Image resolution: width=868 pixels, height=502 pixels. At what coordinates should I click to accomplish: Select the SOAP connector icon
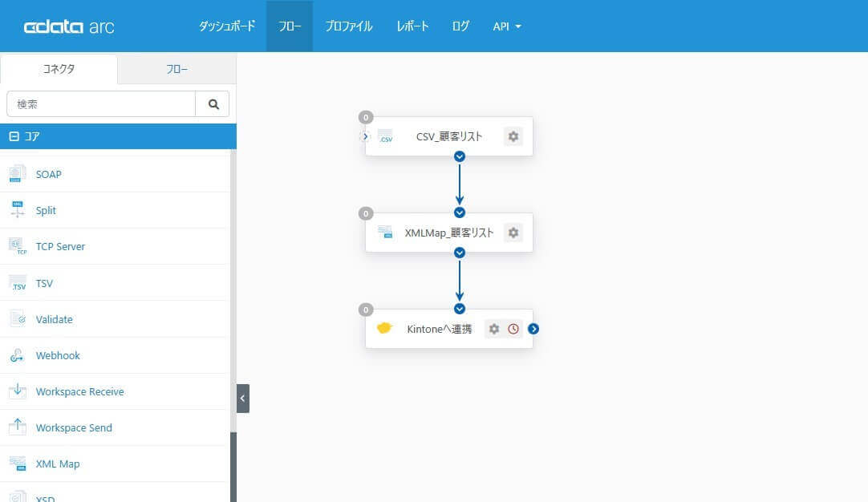[18, 174]
